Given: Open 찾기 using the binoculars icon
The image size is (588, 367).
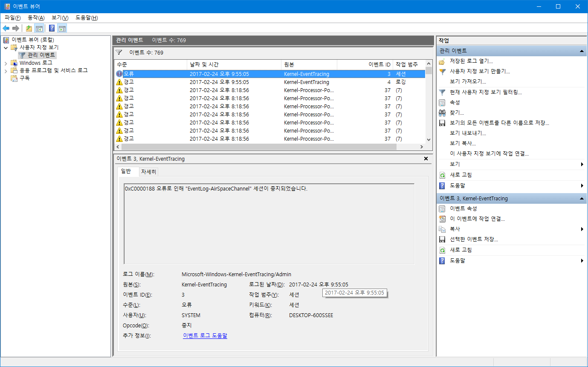Looking at the screenshot, I should coord(442,113).
